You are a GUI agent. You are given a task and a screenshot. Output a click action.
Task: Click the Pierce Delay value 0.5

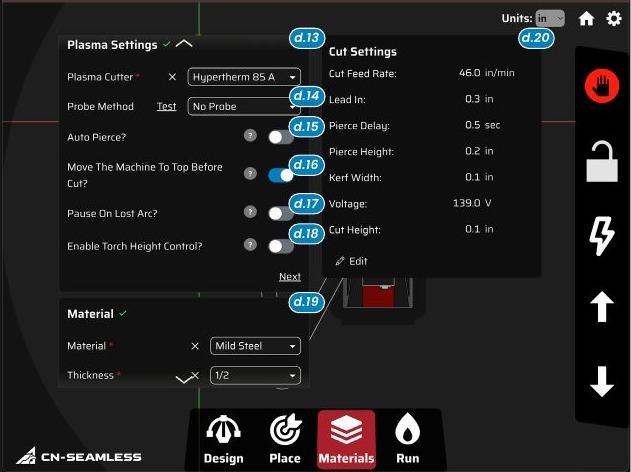click(x=472, y=125)
